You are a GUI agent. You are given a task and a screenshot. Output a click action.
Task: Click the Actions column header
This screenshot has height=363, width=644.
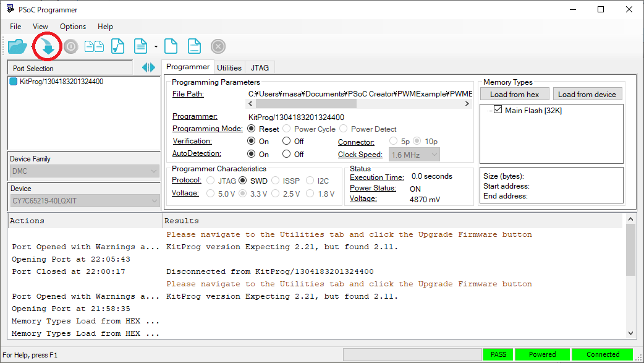click(x=85, y=221)
